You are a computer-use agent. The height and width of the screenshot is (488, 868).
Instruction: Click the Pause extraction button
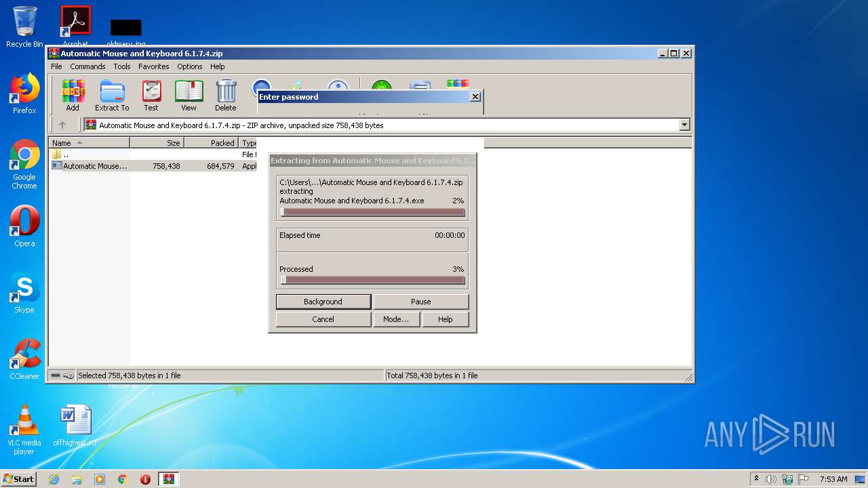[x=420, y=302]
